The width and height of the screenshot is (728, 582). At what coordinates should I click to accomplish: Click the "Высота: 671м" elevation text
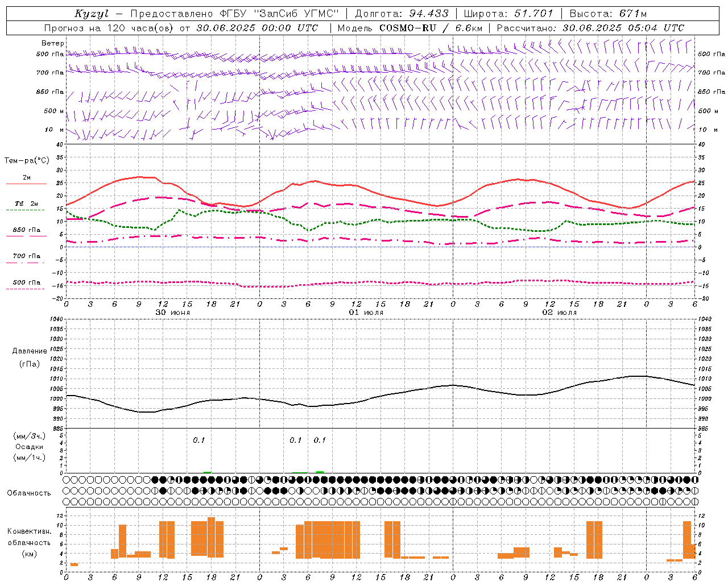[609, 14]
